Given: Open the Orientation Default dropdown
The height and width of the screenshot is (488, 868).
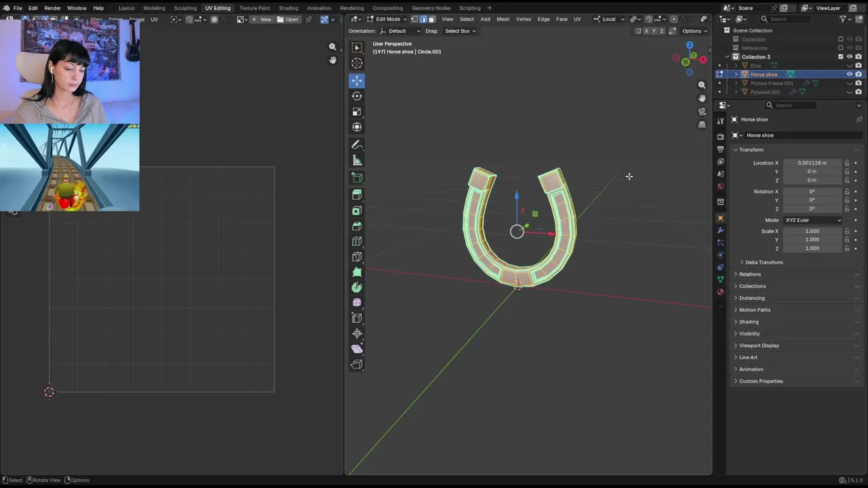Looking at the screenshot, I should pyautogui.click(x=399, y=31).
